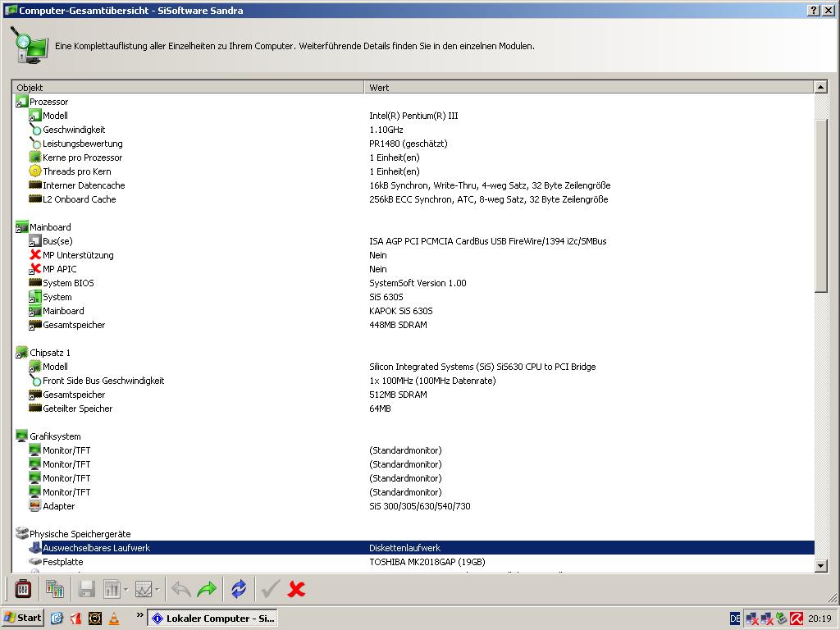Click the vertical scrollbar thumb

click(x=820, y=205)
